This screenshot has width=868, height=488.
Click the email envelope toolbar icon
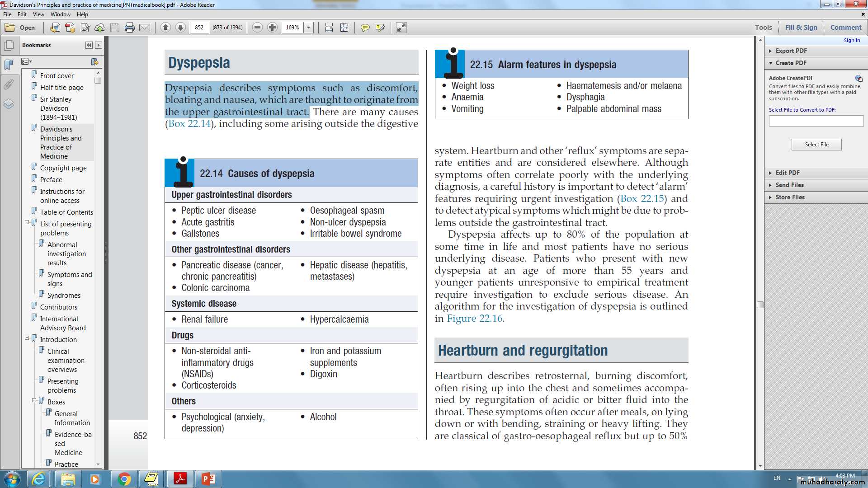145,28
